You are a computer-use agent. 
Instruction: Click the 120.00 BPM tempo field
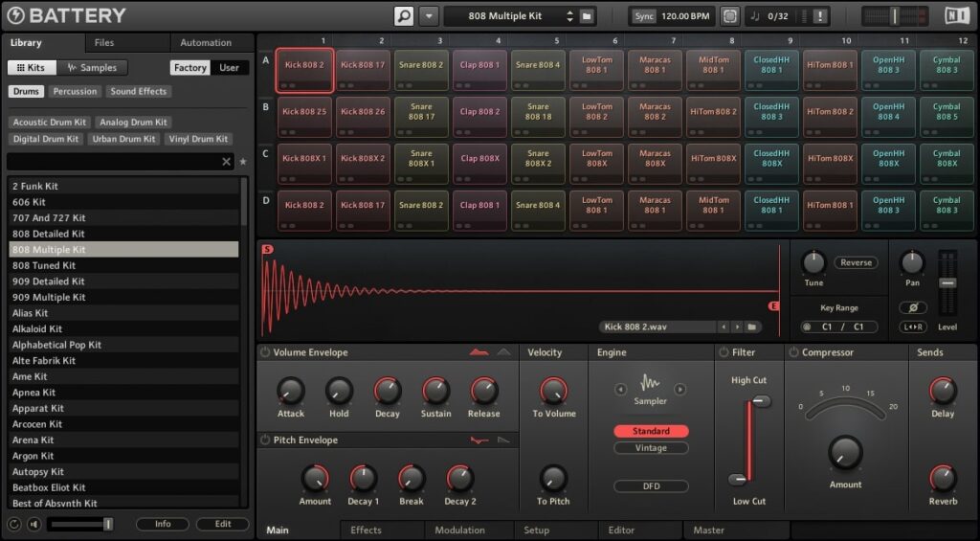pyautogui.click(x=685, y=16)
